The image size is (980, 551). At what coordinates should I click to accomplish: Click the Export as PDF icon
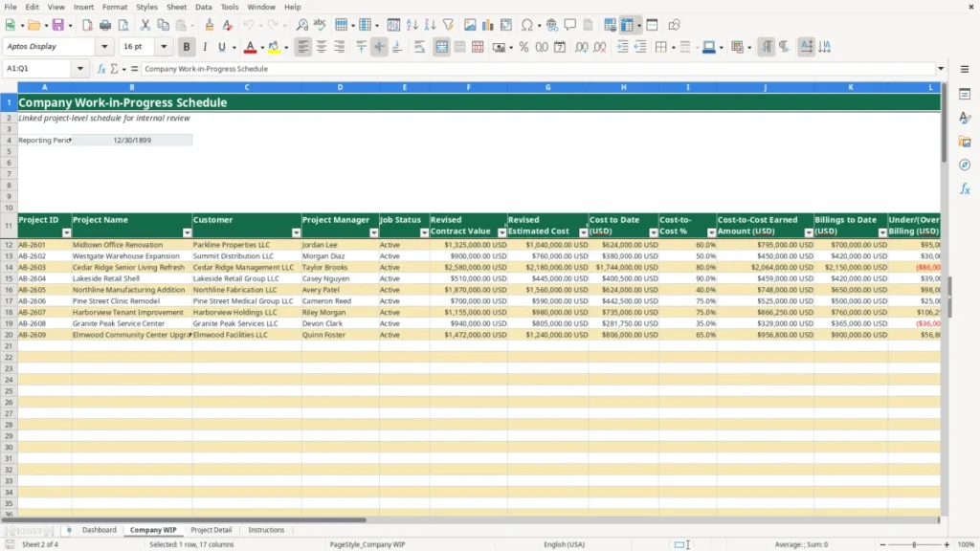(87, 25)
